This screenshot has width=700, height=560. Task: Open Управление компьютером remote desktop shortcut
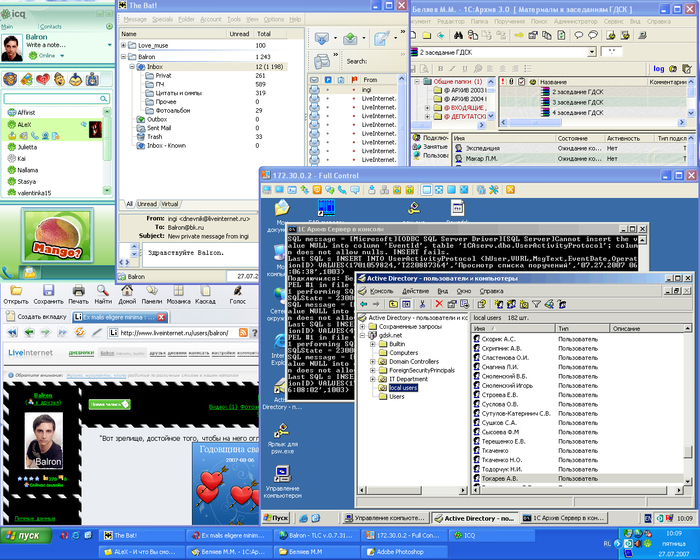tap(282, 481)
